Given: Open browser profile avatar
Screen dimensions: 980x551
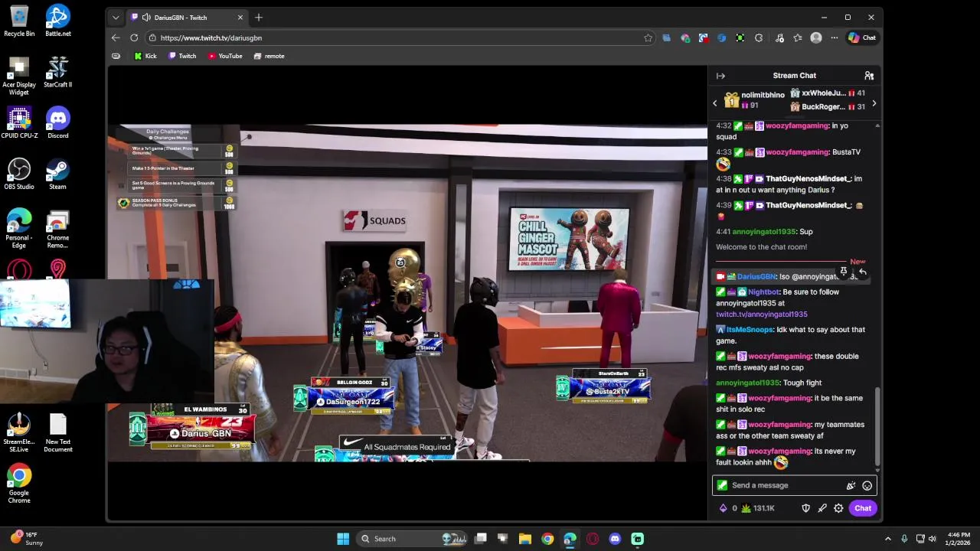Looking at the screenshot, I should point(816,37).
